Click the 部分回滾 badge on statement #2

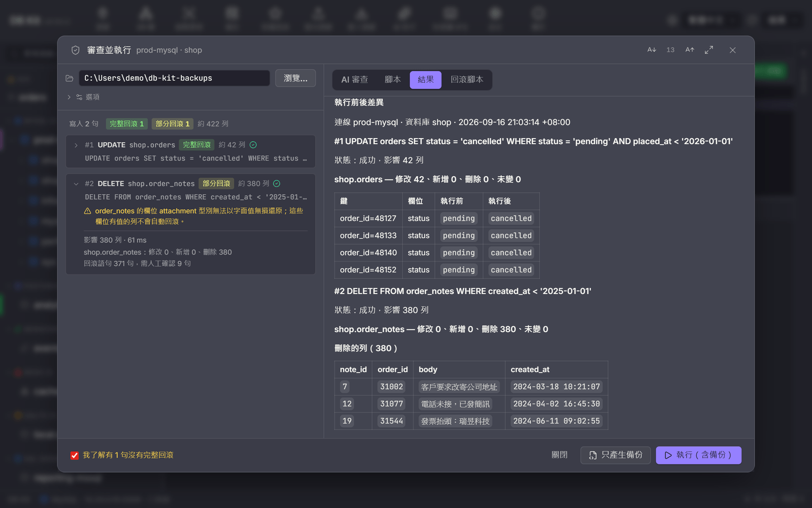click(x=216, y=183)
